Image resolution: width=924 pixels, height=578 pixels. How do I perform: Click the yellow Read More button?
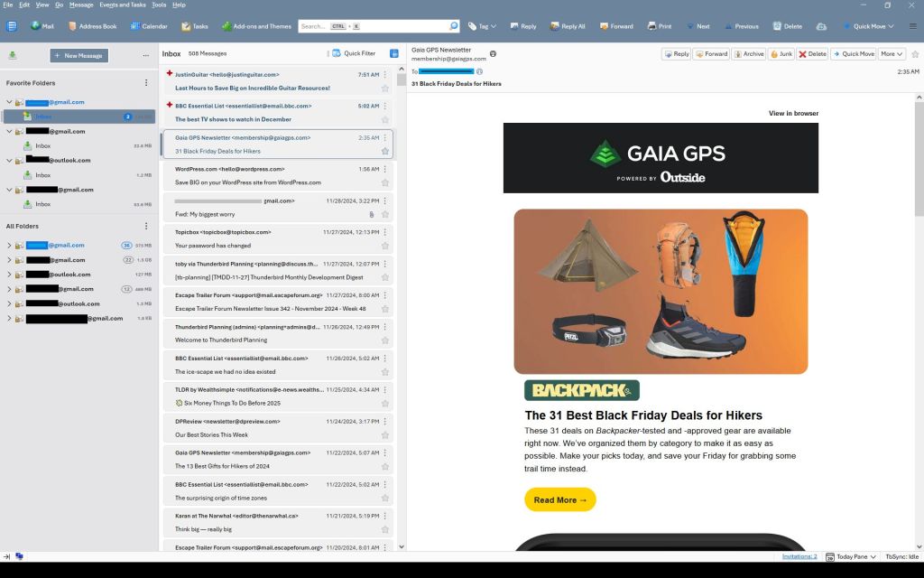tap(559, 499)
